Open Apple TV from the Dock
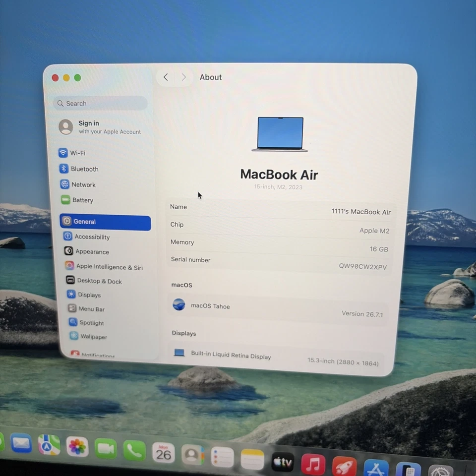 pyautogui.click(x=282, y=462)
